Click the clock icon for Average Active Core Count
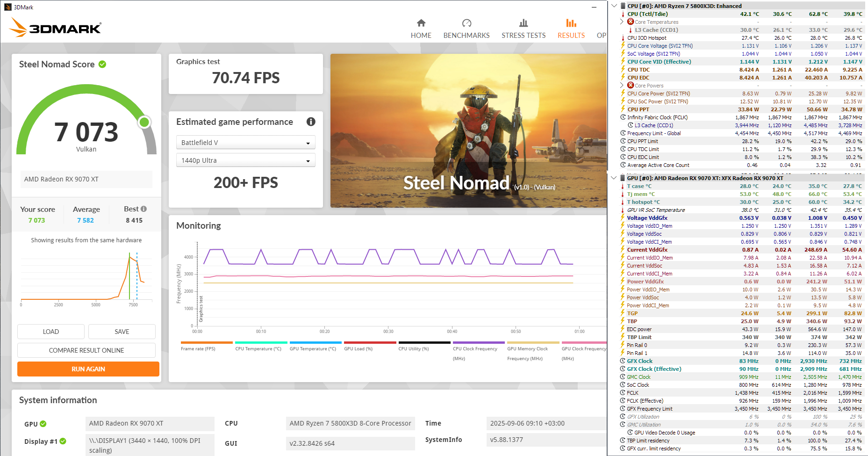 click(623, 165)
